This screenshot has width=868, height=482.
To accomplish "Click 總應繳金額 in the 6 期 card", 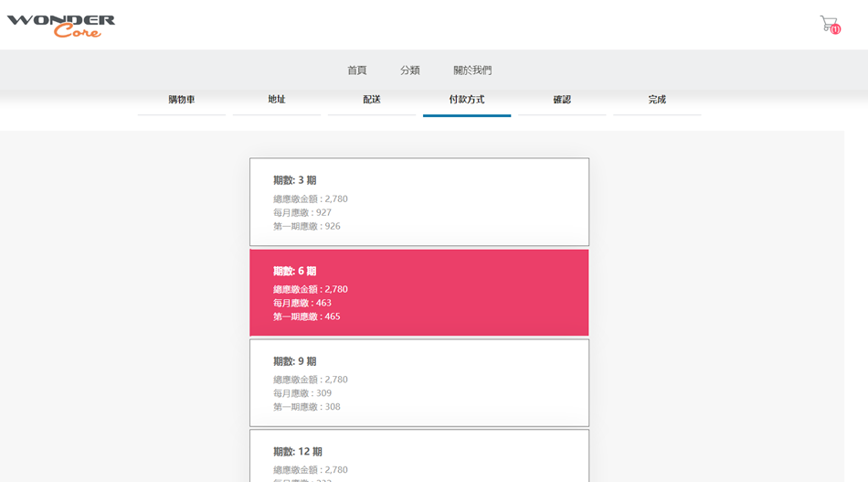I will coord(295,289).
